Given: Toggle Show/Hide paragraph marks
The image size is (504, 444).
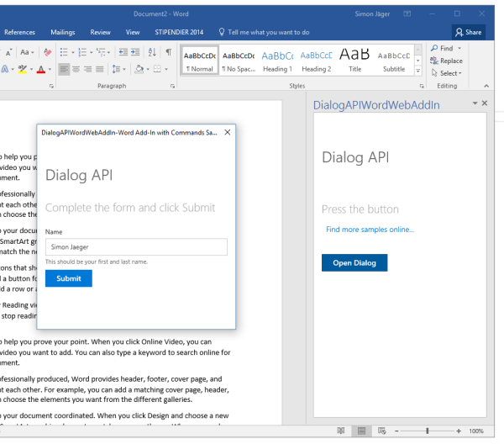Looking at the screenshot, I should 169,52.
